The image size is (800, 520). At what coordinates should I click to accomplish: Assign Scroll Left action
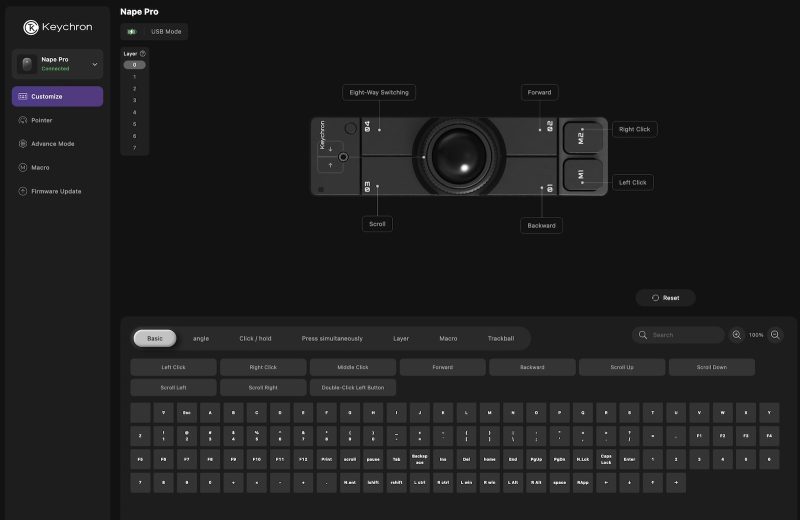point(173,388)
